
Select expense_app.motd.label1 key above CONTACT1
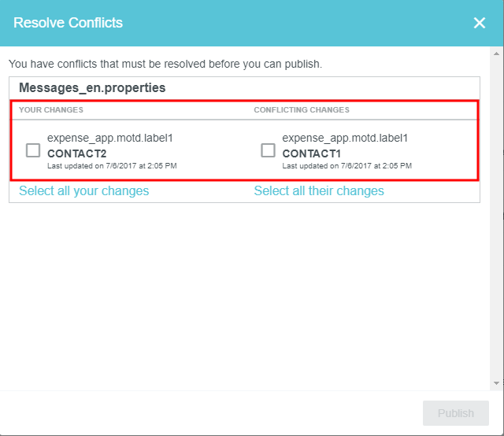(x=345, y=138)
